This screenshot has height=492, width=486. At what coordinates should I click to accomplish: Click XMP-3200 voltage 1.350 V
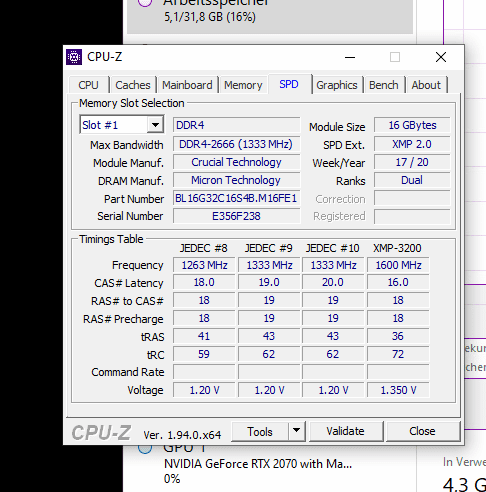tap(398, 390)
